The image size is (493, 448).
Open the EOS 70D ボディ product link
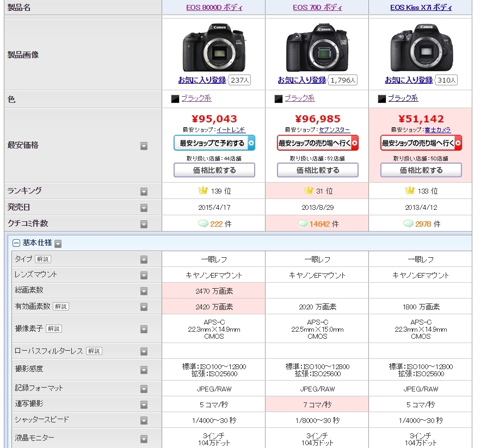coord(317,7)
